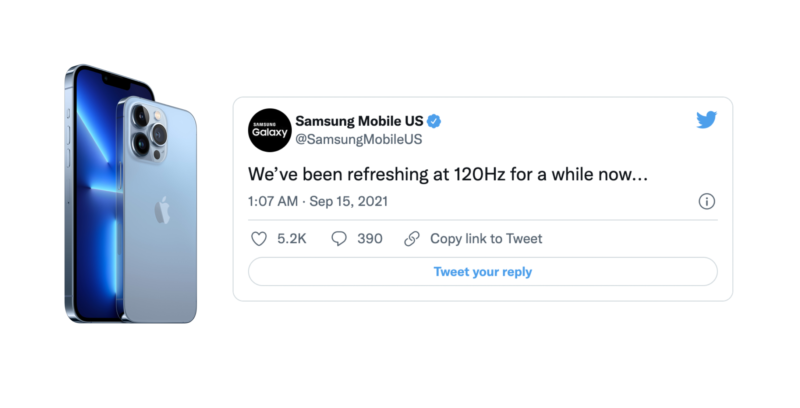The width and height of the screenshot is (800, 408).
Task: Open the Samsung Galaxy profile avatar
Action: [270, 130]
